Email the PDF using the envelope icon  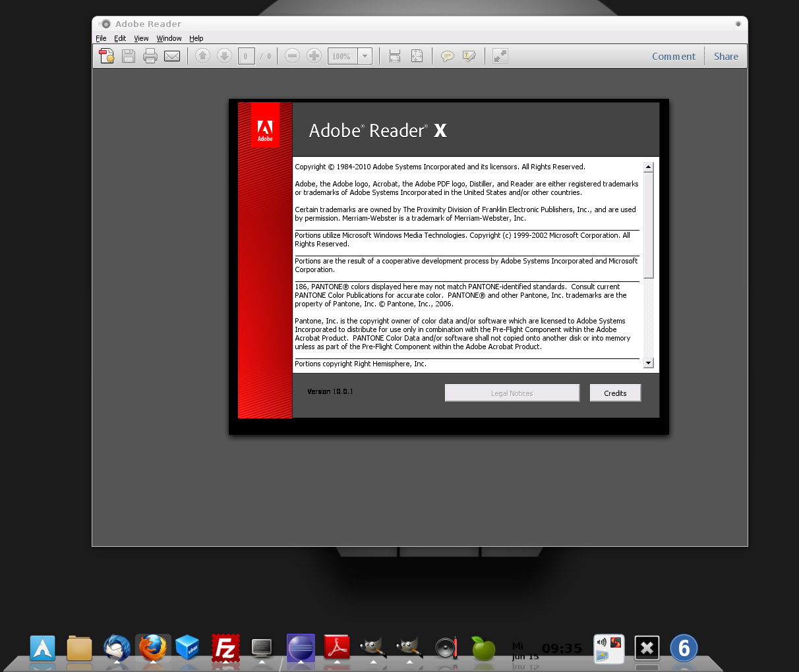tap(172, 56)
